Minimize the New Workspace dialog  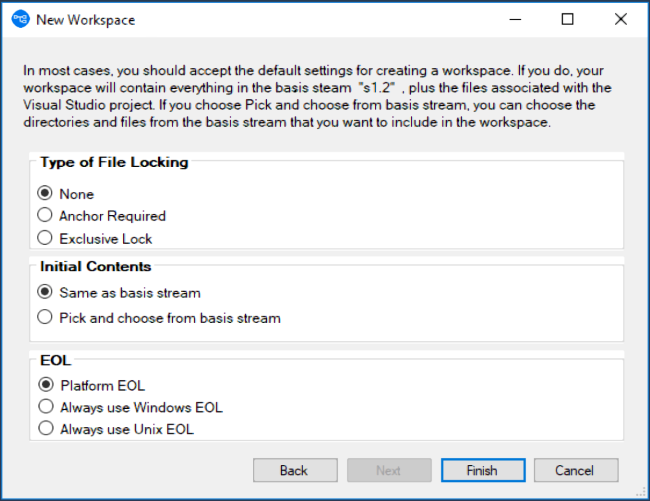tap(516, 19)
